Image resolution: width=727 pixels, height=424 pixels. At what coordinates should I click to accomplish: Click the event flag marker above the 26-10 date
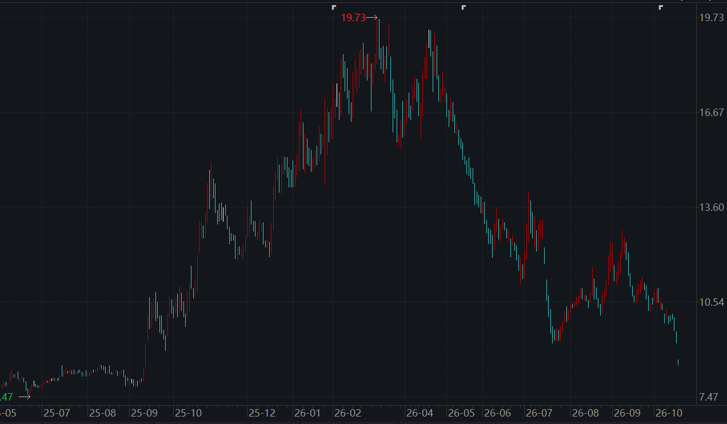tap(661, 7)
